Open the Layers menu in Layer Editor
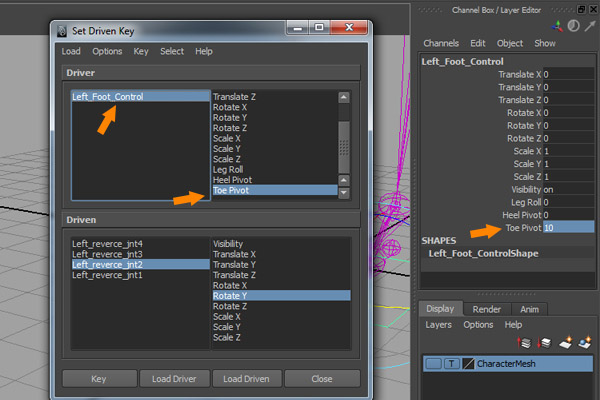This screenshot has width=600, height=400. click(x=439, y=325)
